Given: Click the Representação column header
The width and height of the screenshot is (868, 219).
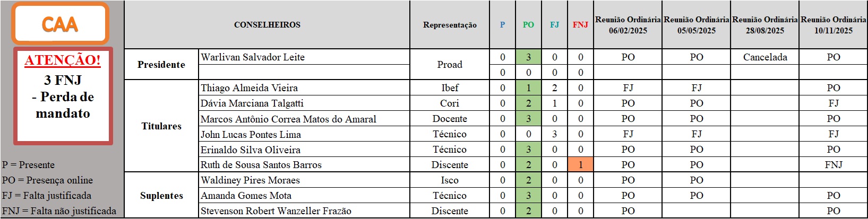Looking at the screenshot, I should (450, 25).
